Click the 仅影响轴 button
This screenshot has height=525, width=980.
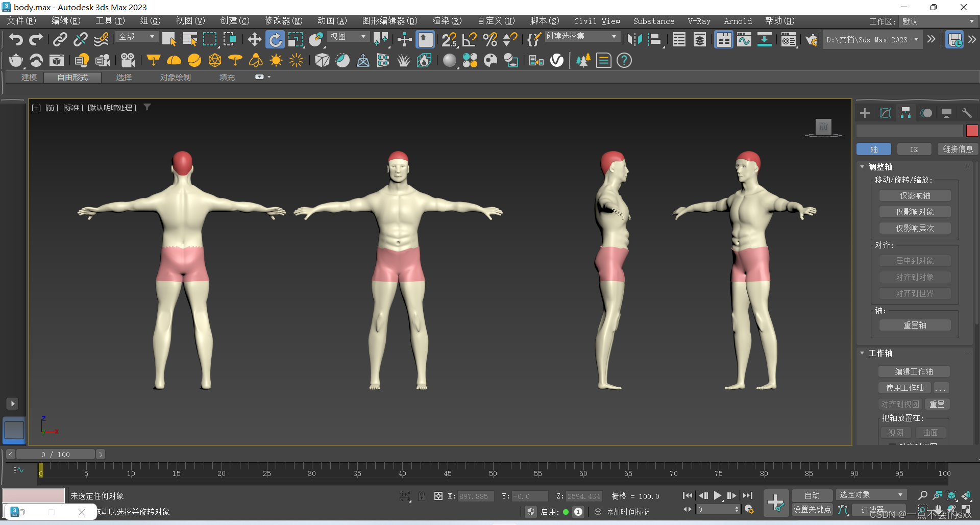click(x=915, y=195)
